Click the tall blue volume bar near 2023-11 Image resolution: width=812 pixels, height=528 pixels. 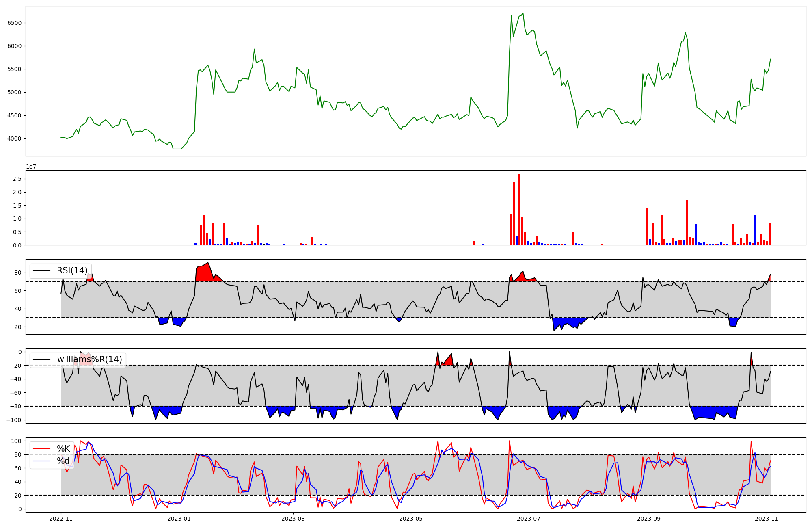click(x=755, y=230)
